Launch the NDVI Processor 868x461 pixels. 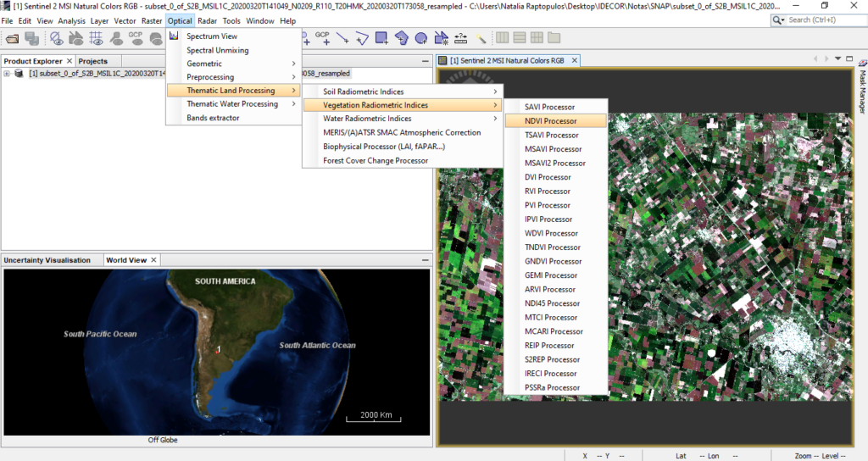[556, 120]
